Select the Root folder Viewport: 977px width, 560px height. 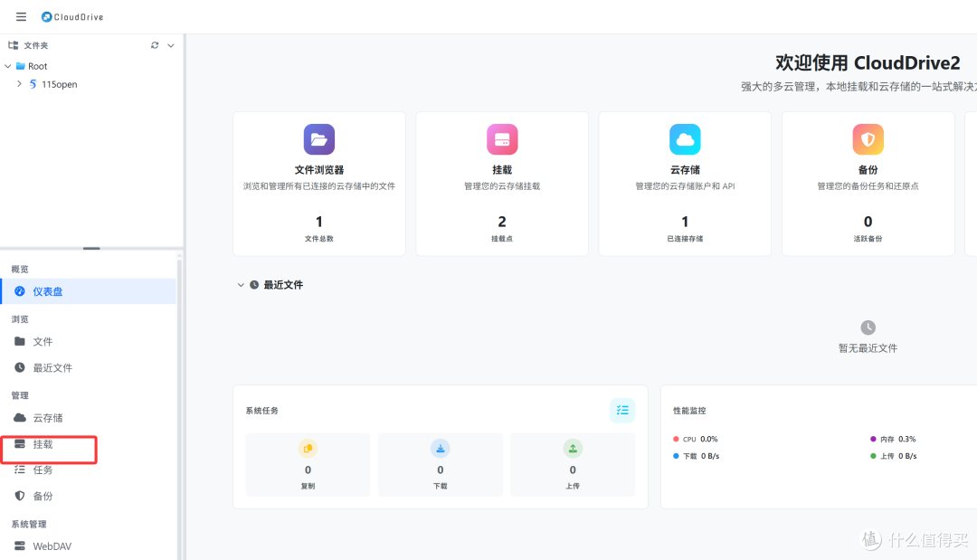[x=37, y=66]
